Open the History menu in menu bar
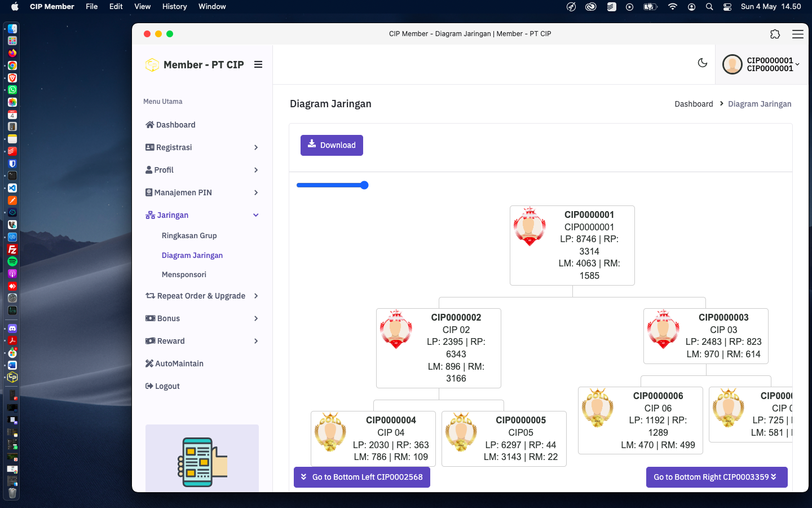812x508 pixels. (x=174, y=7)
